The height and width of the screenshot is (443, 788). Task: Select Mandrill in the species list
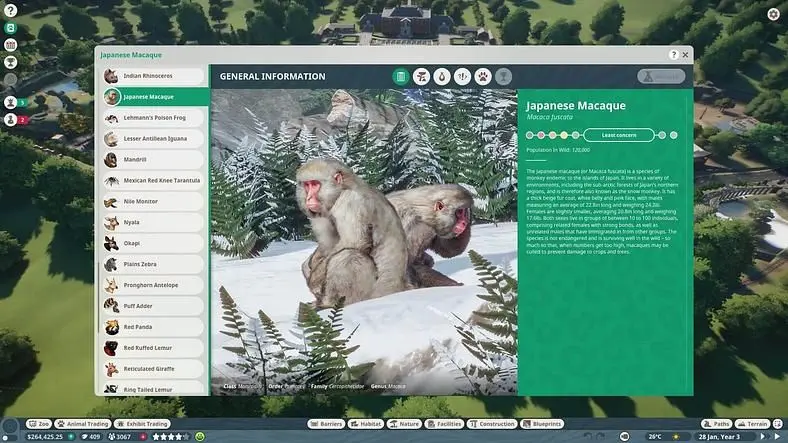154,159
